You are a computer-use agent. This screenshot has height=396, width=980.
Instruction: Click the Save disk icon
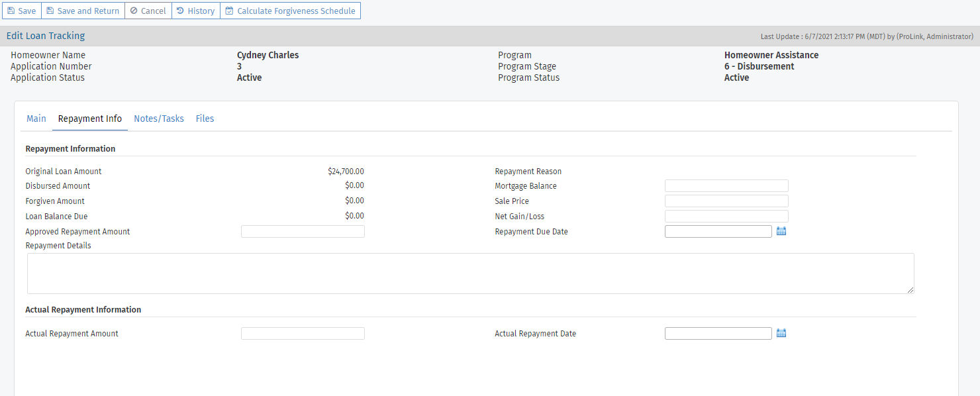pyautogui.click(x=11, y=10)
